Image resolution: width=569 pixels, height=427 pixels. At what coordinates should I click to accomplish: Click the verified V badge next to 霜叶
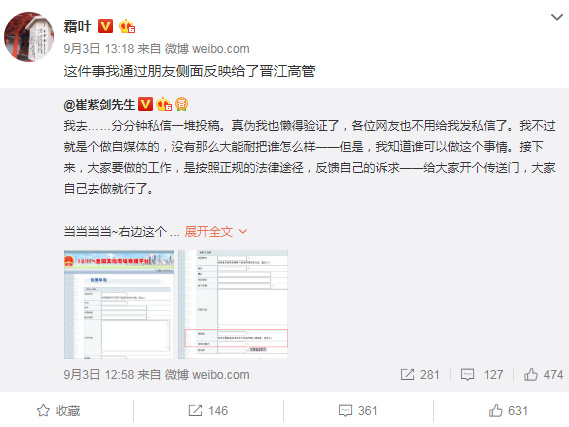pyautogui.click(x=105, y=26)
